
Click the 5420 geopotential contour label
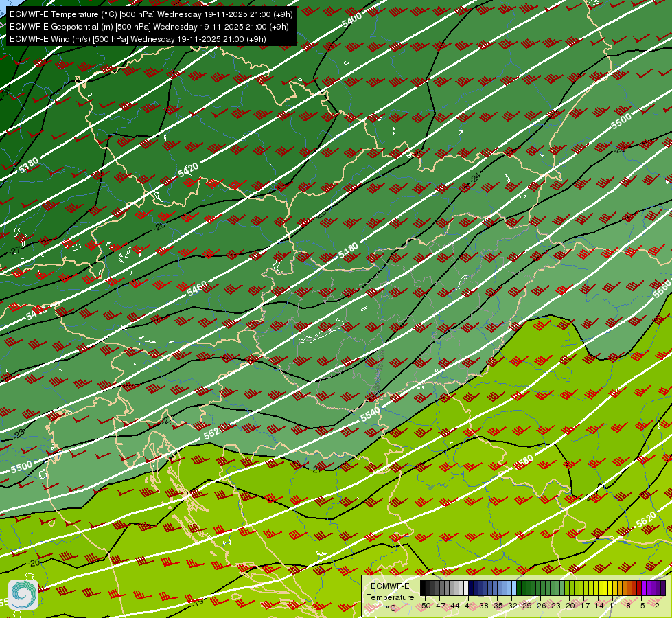pos(188,170)
